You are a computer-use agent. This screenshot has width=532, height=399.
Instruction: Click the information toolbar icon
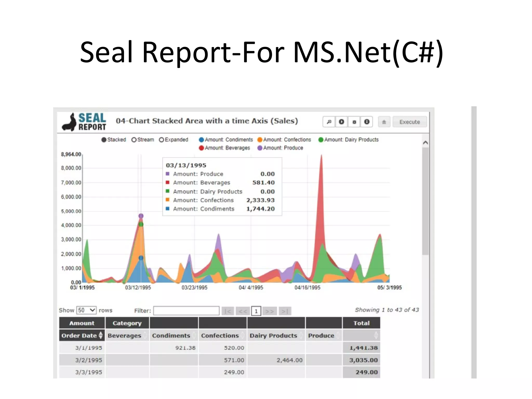pos(367,122)
